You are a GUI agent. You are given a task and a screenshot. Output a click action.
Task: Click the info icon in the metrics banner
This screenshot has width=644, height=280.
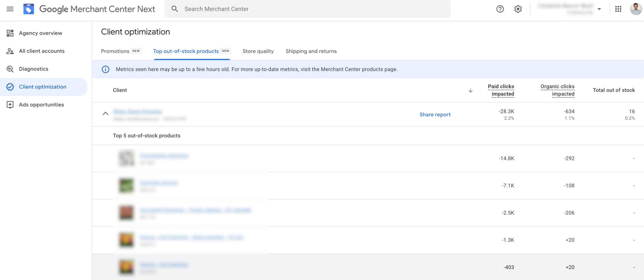click(x=105, y=69)
